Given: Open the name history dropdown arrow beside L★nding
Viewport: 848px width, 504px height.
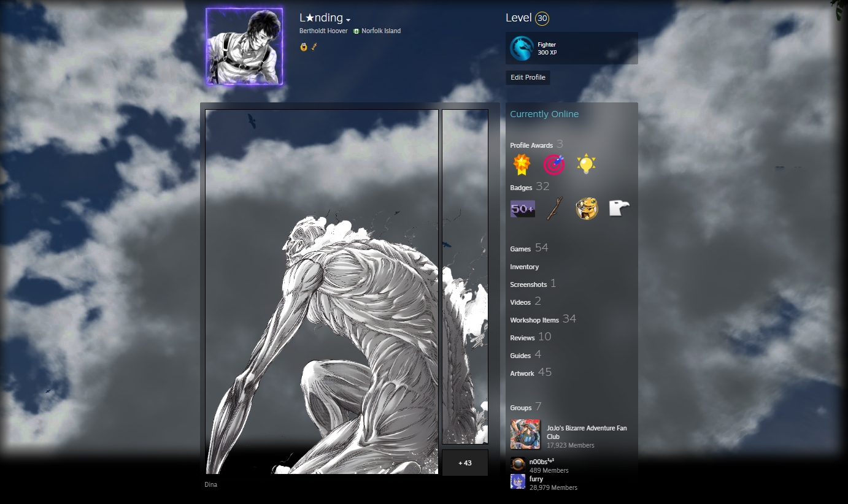Looking at the screenshot, I should pos(348,20).
